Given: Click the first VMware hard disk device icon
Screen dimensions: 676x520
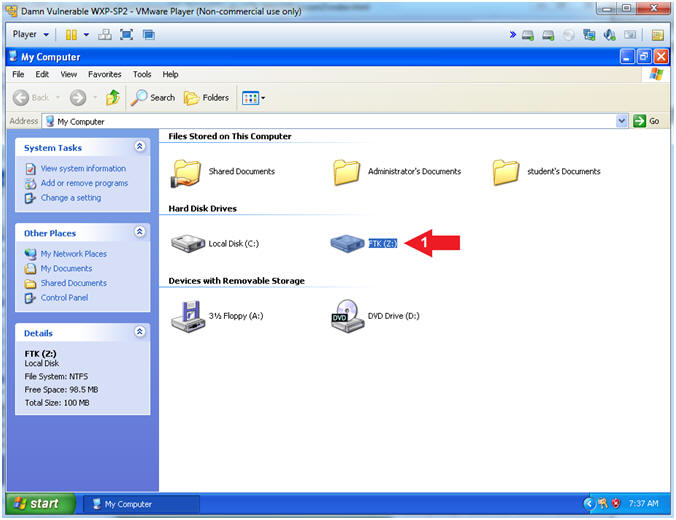Looking at the screenshot, I should pyautogui.click(x=528, y=35).
